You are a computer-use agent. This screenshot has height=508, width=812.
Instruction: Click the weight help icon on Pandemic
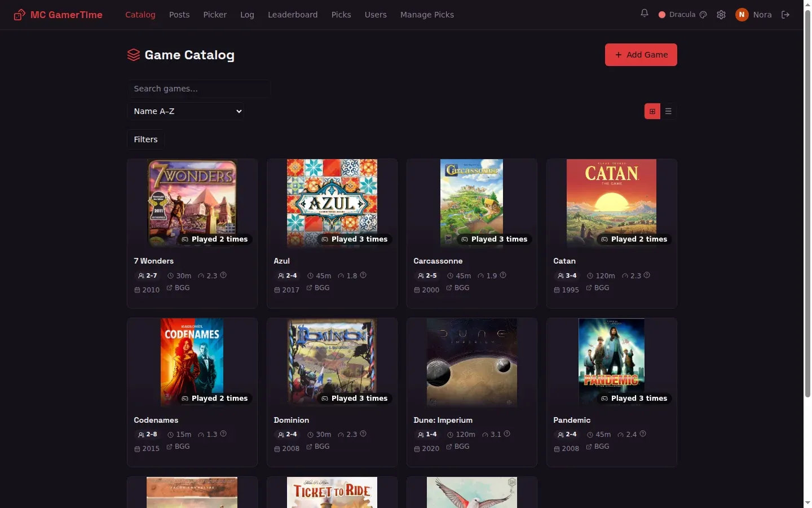click(x=643, y=433)
